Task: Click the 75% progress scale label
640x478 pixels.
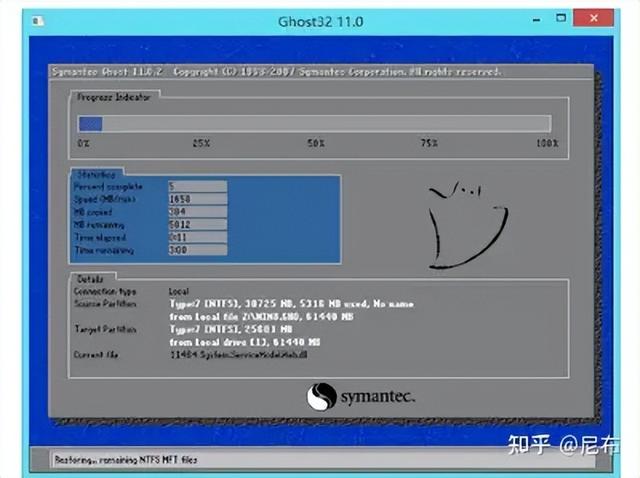Action: coord(429,143)
